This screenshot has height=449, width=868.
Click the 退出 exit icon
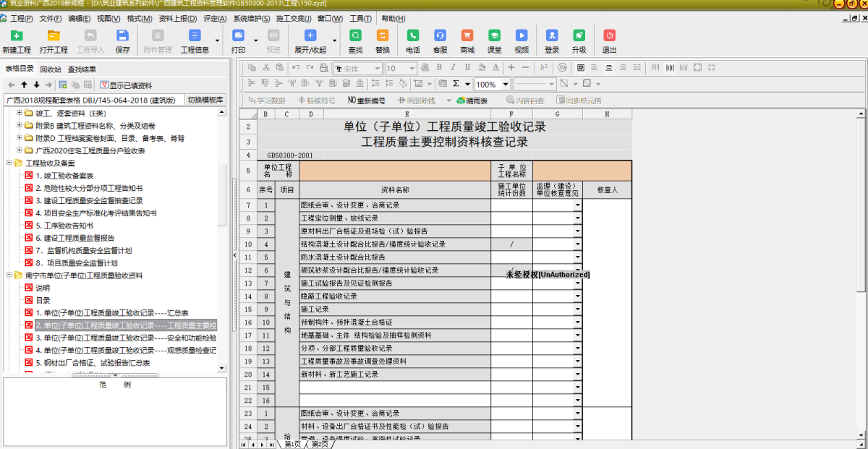pos(610,40)
